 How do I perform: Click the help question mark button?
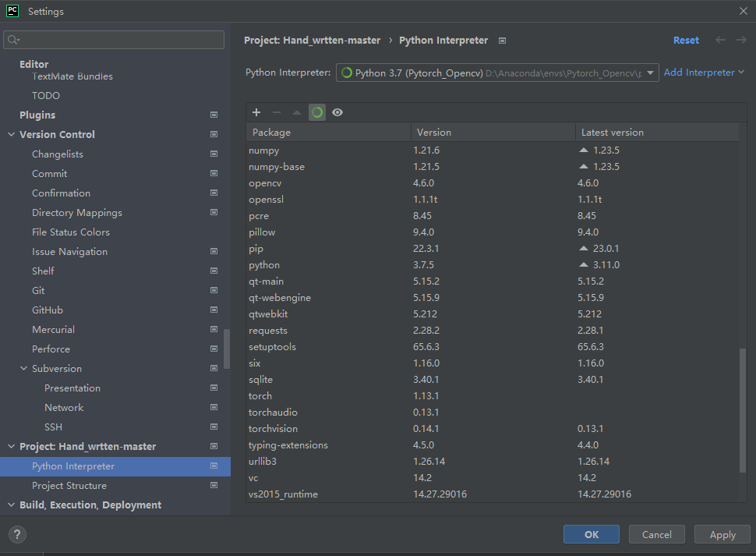pos(17,534)
